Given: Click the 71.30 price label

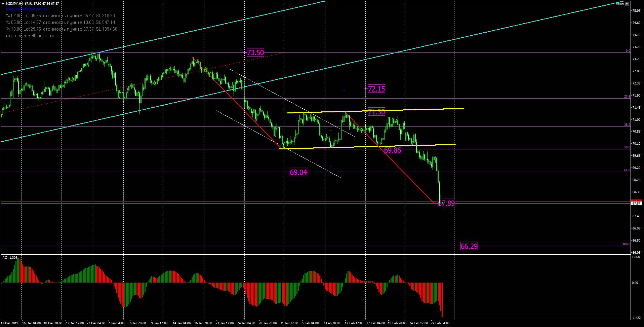Looking at the screenshot, I should click(376, 112).
